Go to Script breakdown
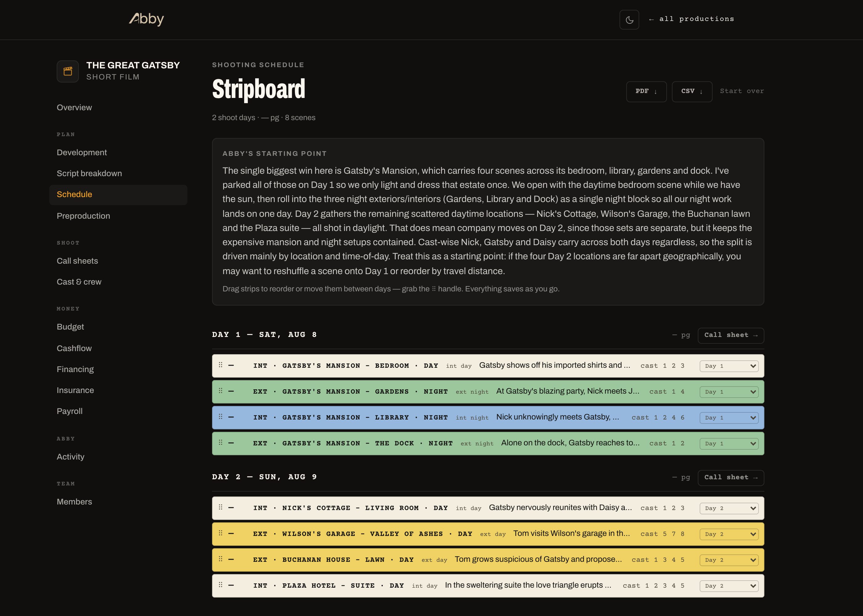This screenshot has height=616, width=863. 90,173
